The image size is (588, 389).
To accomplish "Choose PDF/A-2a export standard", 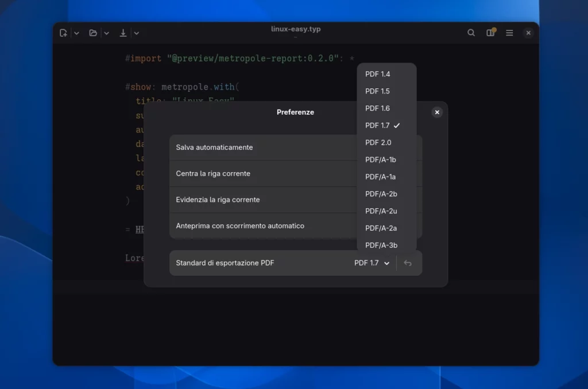I will pos(386,228).
